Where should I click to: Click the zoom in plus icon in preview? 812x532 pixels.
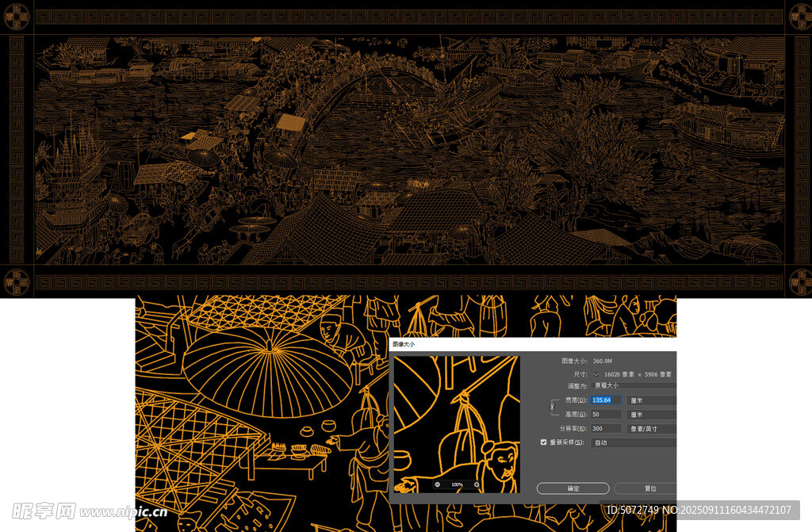pyautogui.click(x=477, y=484)
